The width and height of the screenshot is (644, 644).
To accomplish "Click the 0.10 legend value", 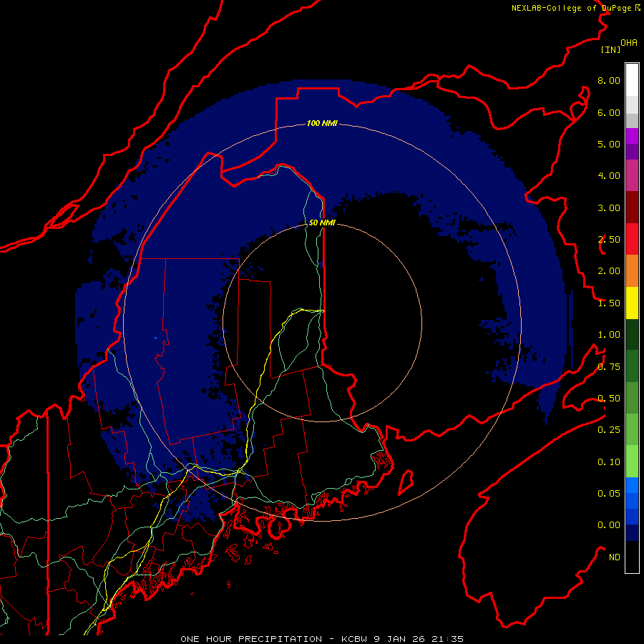I will pyautogui.click(x=609, y=462).
